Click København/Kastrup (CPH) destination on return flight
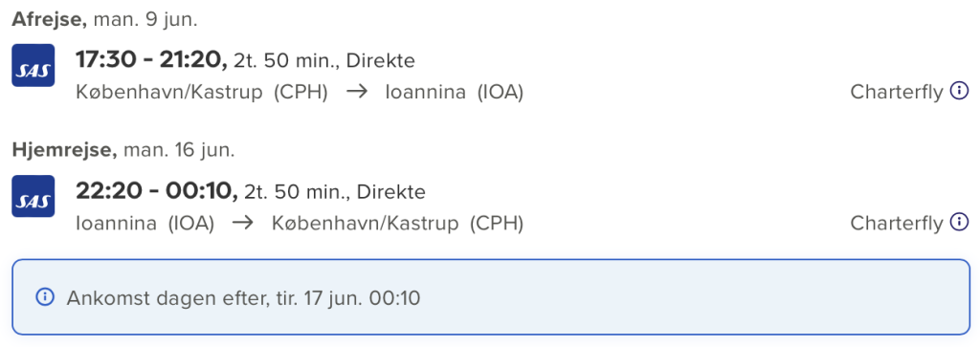 [x=397, y=223]
